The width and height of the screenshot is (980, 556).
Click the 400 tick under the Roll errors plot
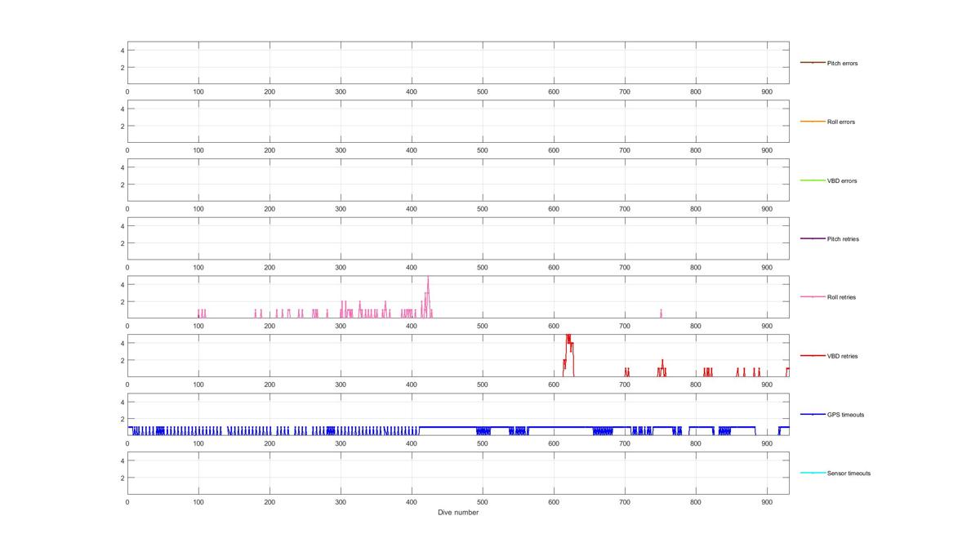412,151
